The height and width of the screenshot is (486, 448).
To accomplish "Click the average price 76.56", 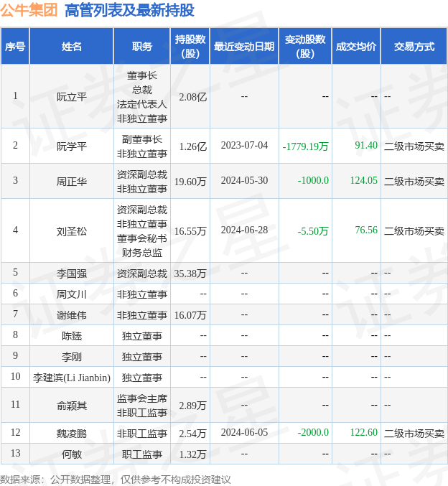I will [x=366, y=230].
